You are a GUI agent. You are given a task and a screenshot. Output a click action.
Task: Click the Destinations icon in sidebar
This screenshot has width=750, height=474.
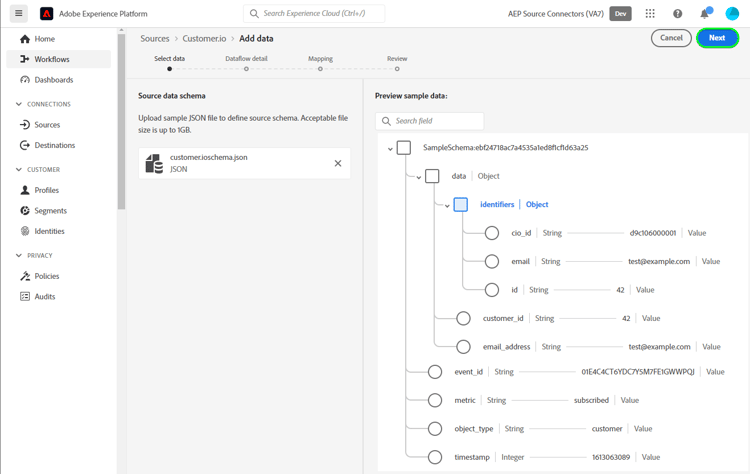[x=25, y=145]
